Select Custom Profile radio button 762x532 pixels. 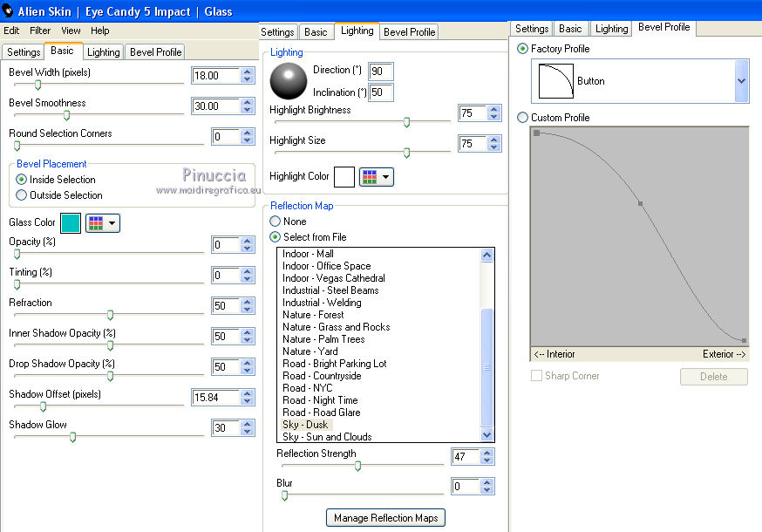522,117
